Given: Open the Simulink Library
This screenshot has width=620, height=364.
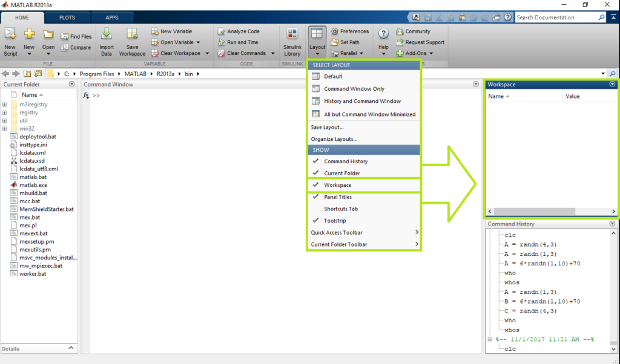Looking at the screenshot, I should pyautogui.click(x=292, y=35).
